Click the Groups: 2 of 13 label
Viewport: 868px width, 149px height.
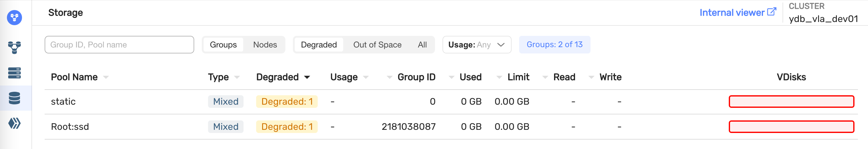point(554,45)
